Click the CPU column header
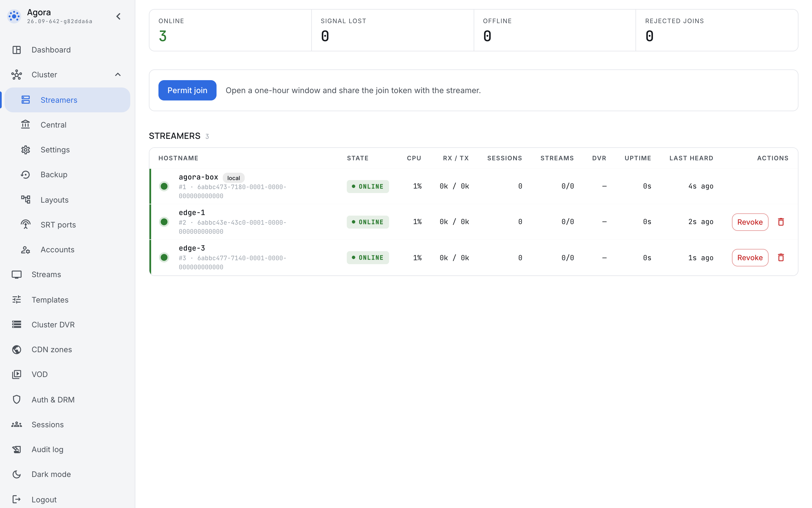The width and height of the screenshot is (812, 508). tap(414, 158)
